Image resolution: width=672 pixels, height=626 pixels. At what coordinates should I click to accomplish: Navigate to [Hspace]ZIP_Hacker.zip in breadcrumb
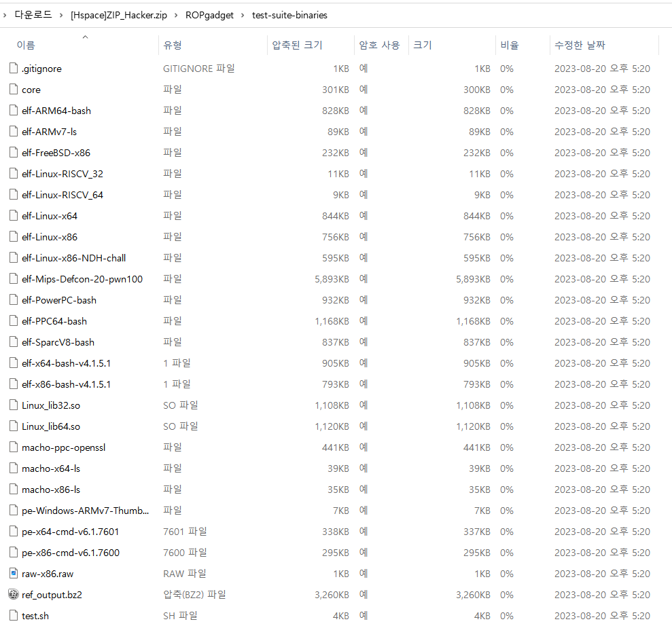pos(119,15)
